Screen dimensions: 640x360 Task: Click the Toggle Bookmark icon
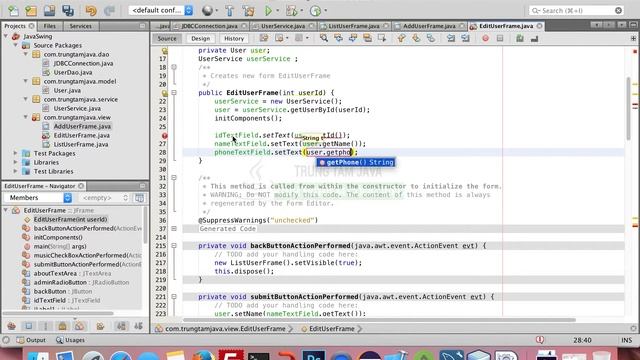(x=431, y=38)
